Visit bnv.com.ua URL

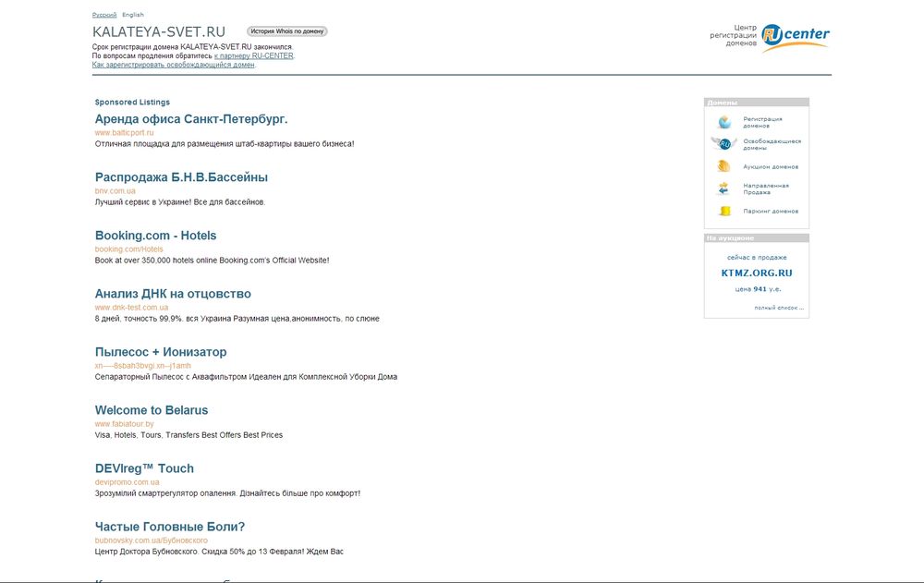tap(115, 191)
